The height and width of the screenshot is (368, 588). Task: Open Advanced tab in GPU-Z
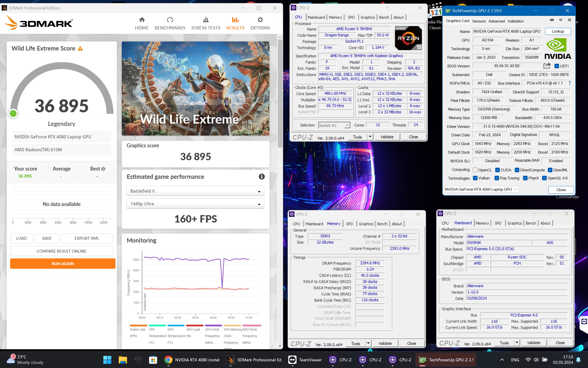coord(496,21)
